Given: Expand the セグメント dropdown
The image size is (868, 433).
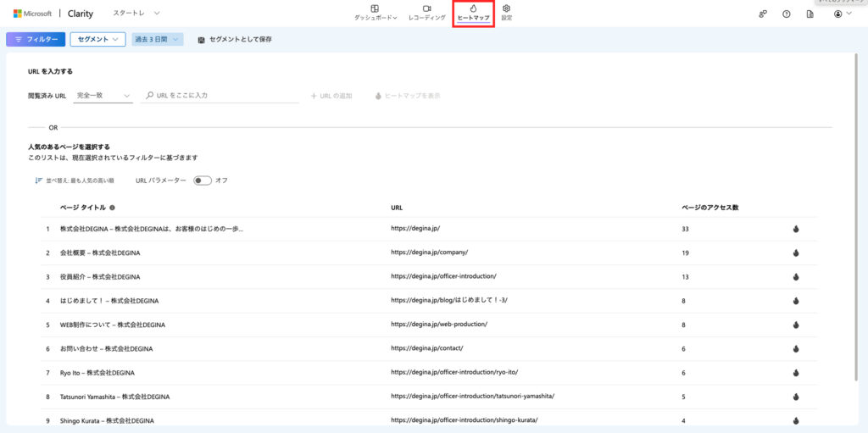Looking at the screenshot, I should click(x=97, y=40).
